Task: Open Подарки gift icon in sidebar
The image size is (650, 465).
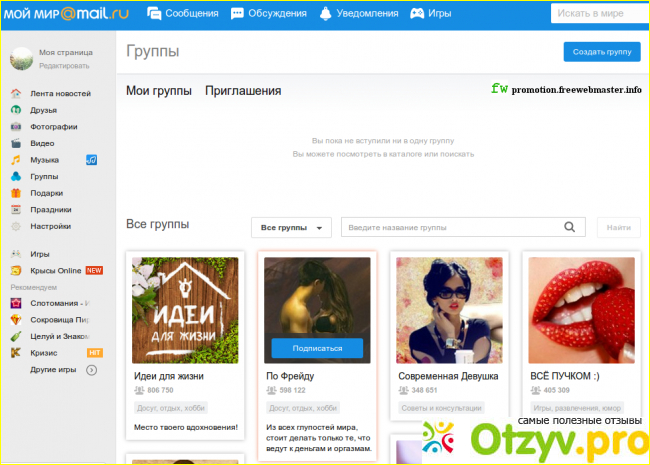Action: 16,193
